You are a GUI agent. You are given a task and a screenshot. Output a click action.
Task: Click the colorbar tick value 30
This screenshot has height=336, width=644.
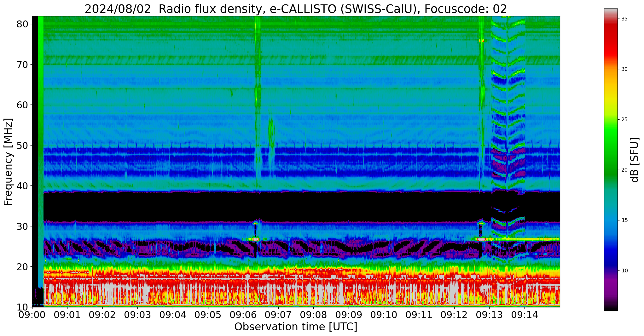pyautogui.click(x=624, y=69)
